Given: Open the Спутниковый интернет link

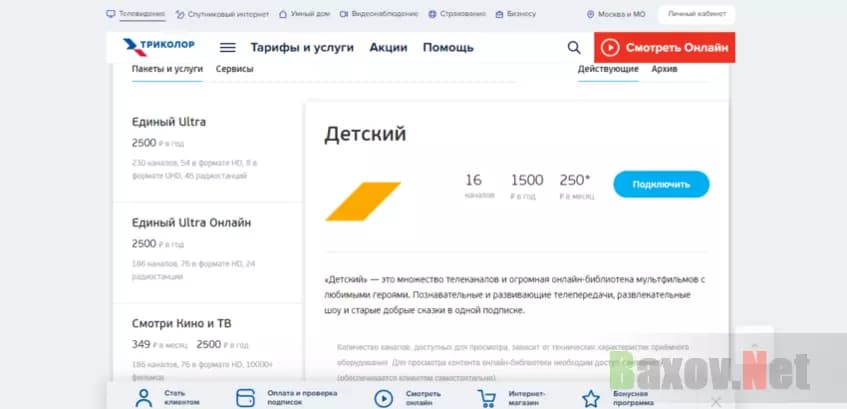Looking at the screenshot, I should [228, 15].
